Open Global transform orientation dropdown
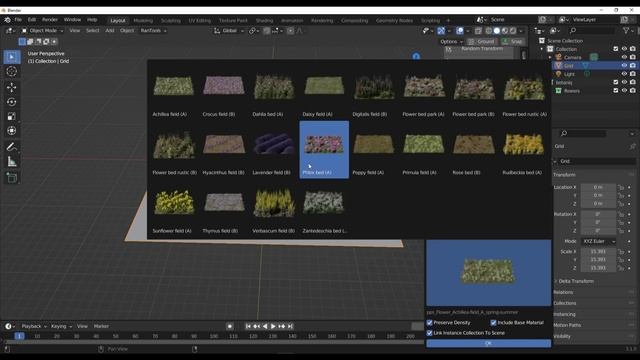640x360 pixels. click(229, 31)
